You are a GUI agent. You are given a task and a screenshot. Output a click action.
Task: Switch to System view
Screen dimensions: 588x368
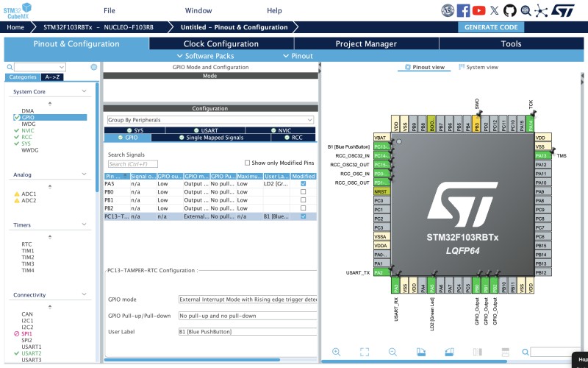coord(478,67)
